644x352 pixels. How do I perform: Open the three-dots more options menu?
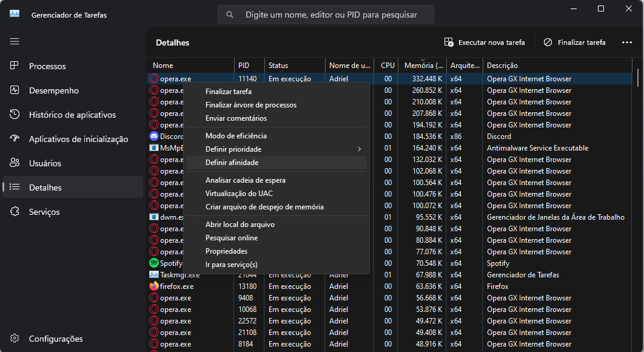[627, 42]
